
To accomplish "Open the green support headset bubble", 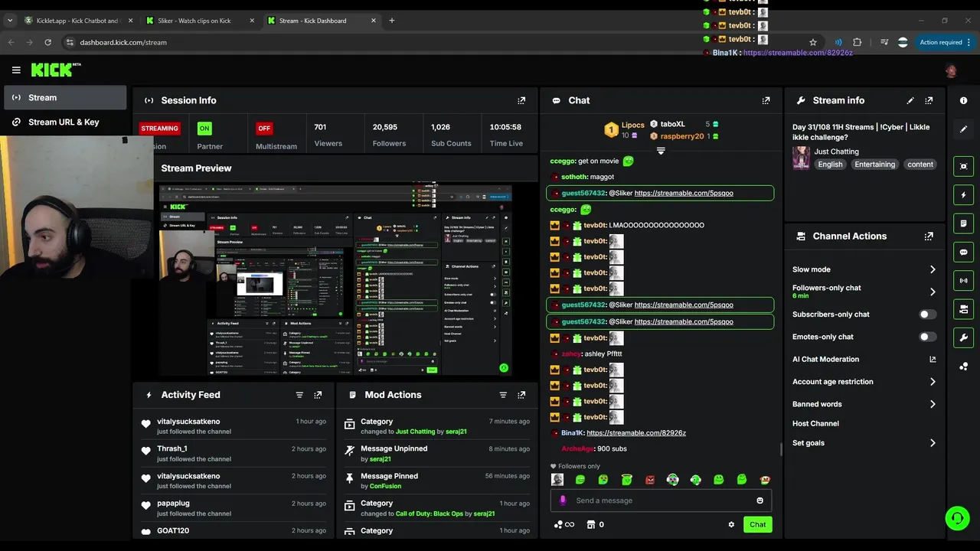I will click(957, 518).
